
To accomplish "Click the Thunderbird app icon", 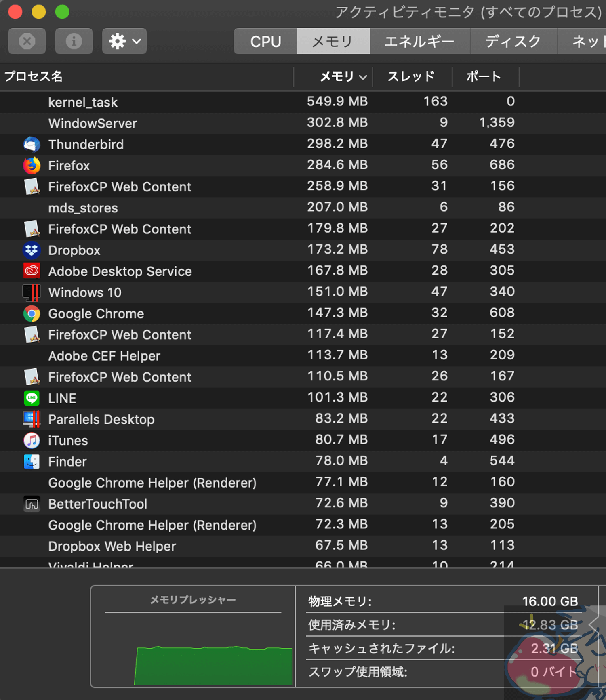I will tap(32, 144).
